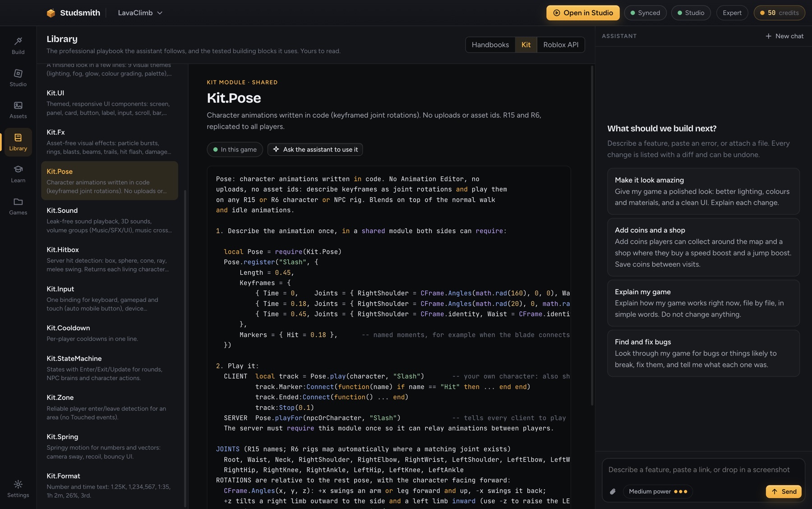The height and width of the screenshot is (509, 812).
Task: Toggle the Expert mode pill
Action: click(x=732, y=13)
